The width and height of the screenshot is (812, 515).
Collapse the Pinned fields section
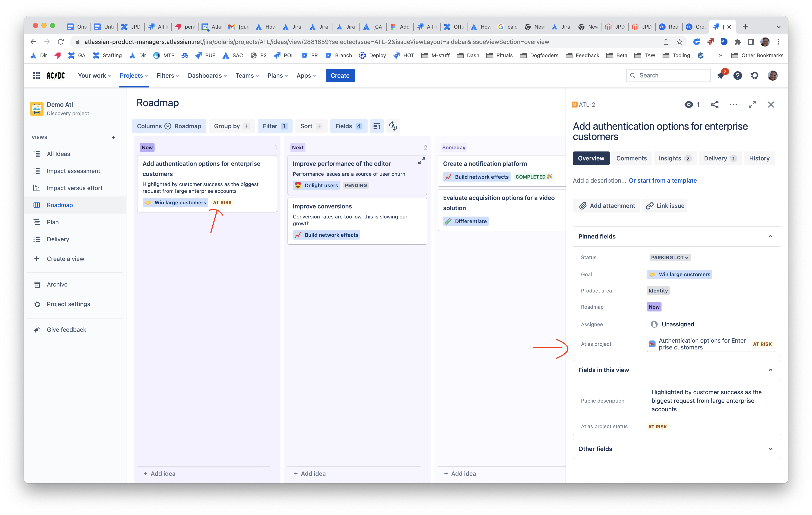tap(770, 236)
